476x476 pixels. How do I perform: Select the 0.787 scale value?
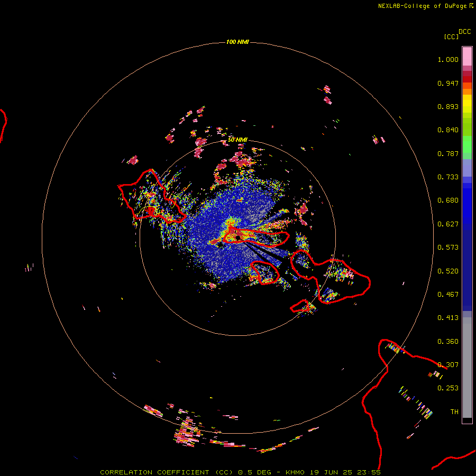pos(448,153)
